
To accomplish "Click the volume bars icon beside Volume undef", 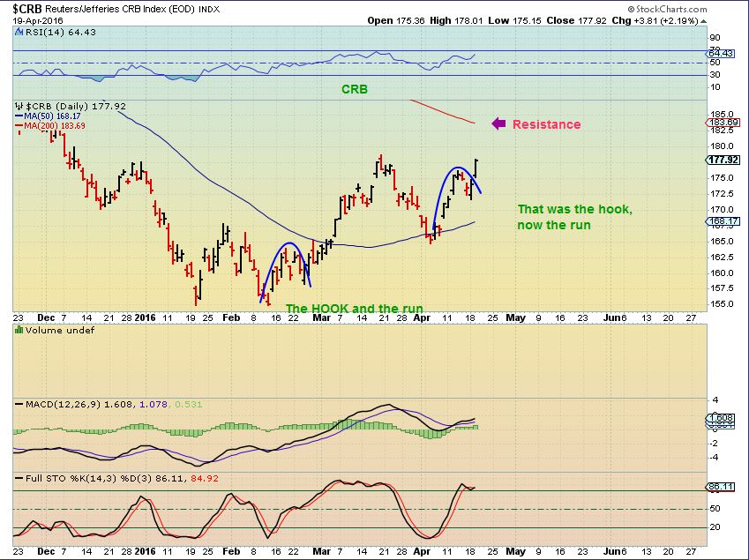I will [x=19, y=330].
